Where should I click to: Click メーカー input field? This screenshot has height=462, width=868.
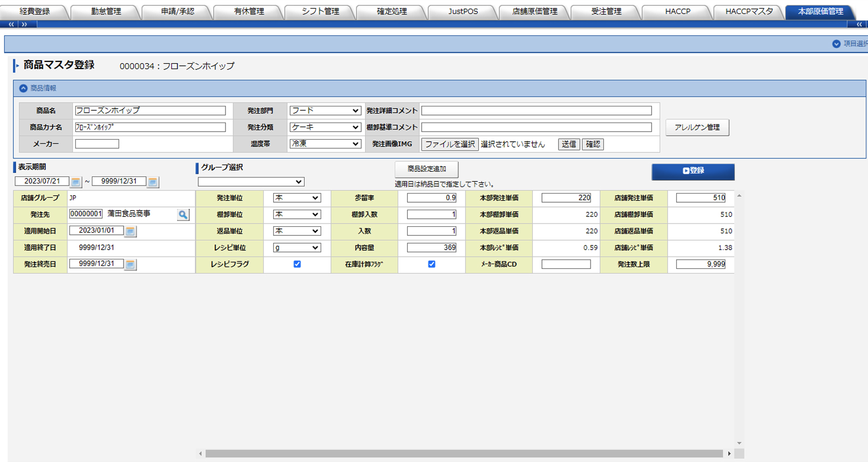(97, 144)
